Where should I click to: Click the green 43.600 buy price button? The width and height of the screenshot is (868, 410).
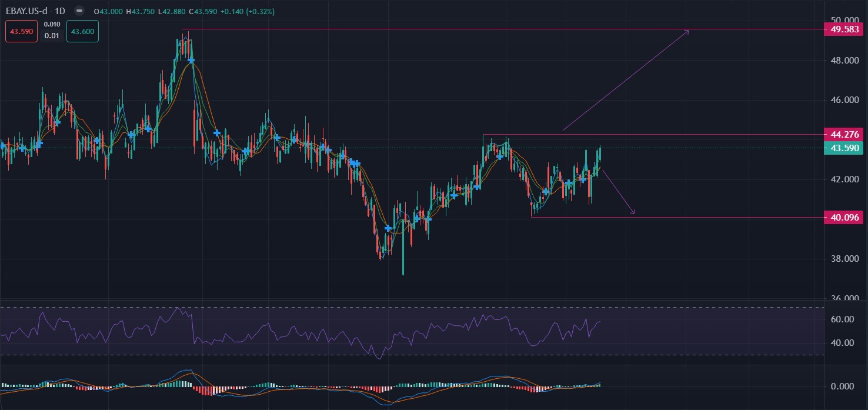[82, 31]
